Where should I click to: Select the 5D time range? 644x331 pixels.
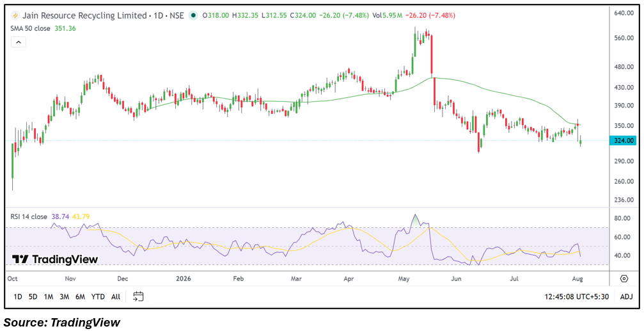click(33, 296)
